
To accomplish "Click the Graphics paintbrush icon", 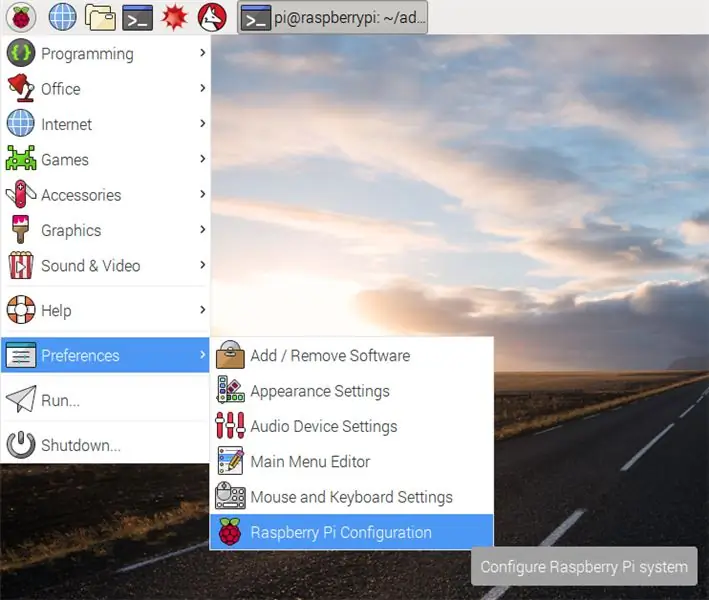I will [20, 229].
